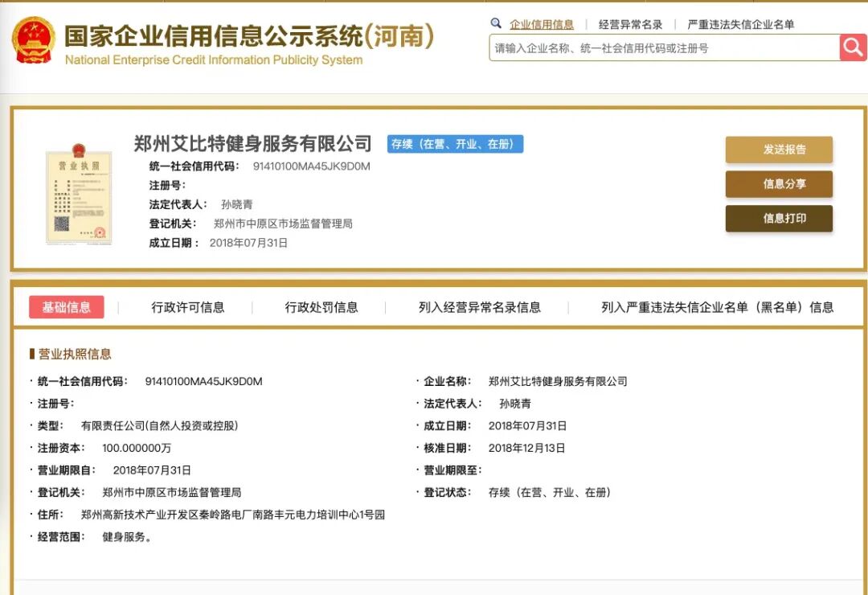Click the English subtitle National Enterprise Credit Information
The width and height of the screenshot is (868, 595).
[214, 59]
